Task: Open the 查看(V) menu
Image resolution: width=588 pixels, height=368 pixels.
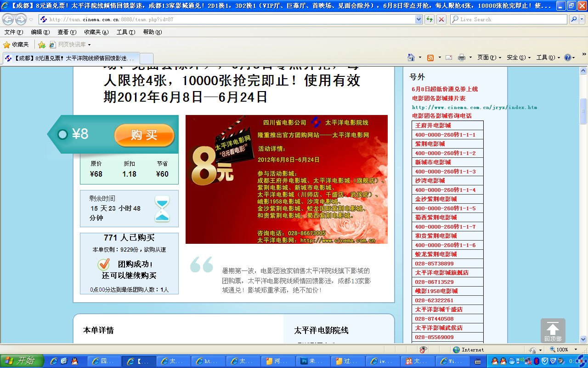Action: (x=67, y=32)
